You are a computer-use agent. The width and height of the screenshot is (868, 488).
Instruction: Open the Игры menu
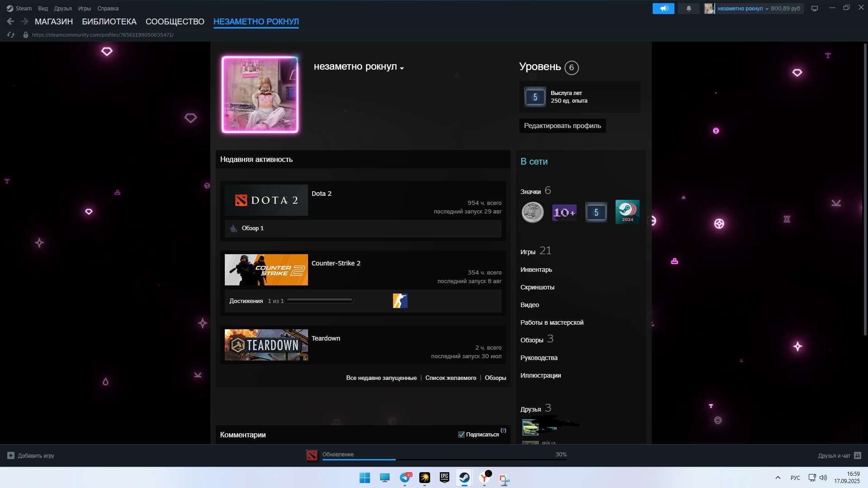click(x=84, y=9)
